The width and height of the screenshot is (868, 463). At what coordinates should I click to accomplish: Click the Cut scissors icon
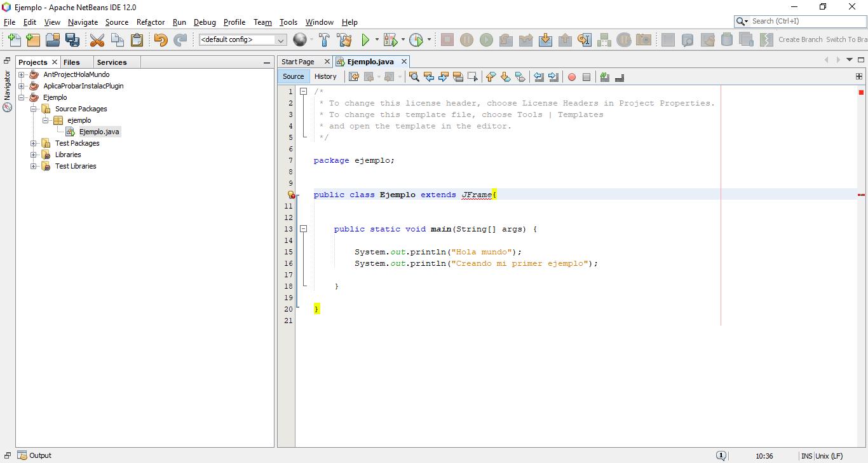(x=97, y=40)
